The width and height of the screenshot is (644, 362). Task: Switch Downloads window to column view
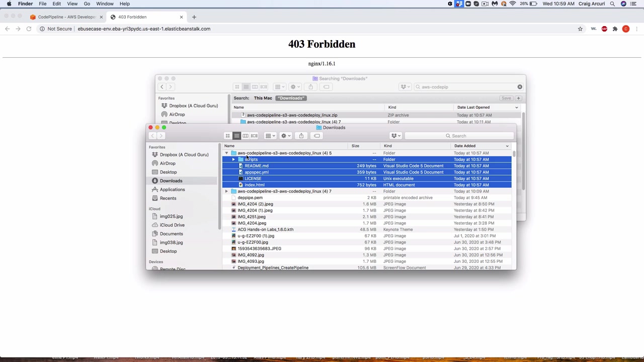(246, 136)
